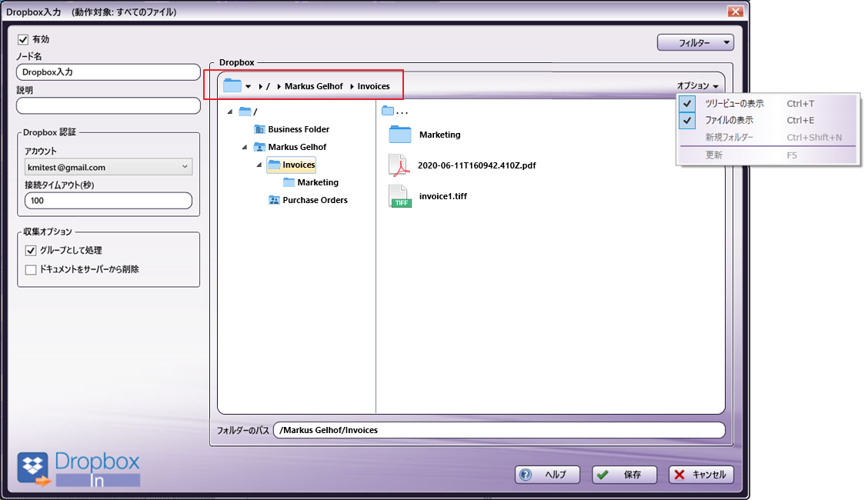Click the help question mark icon

526,475
